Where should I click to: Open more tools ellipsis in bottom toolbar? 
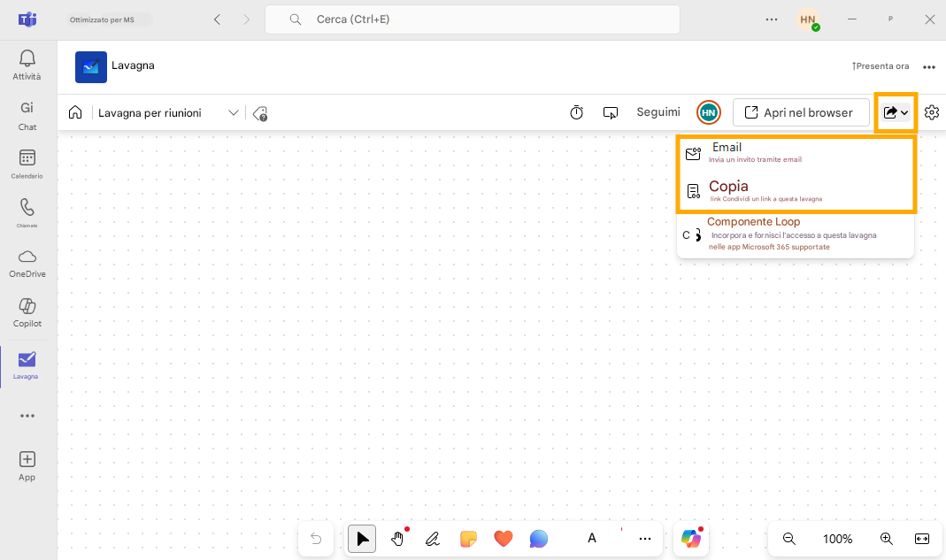click(645, 538)
